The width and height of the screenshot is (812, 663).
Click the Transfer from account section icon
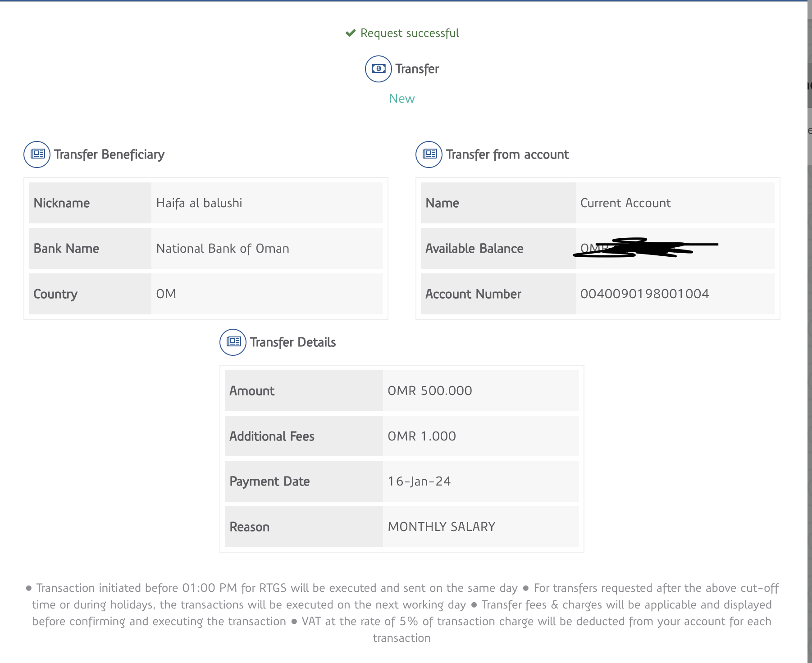point(429,154)
